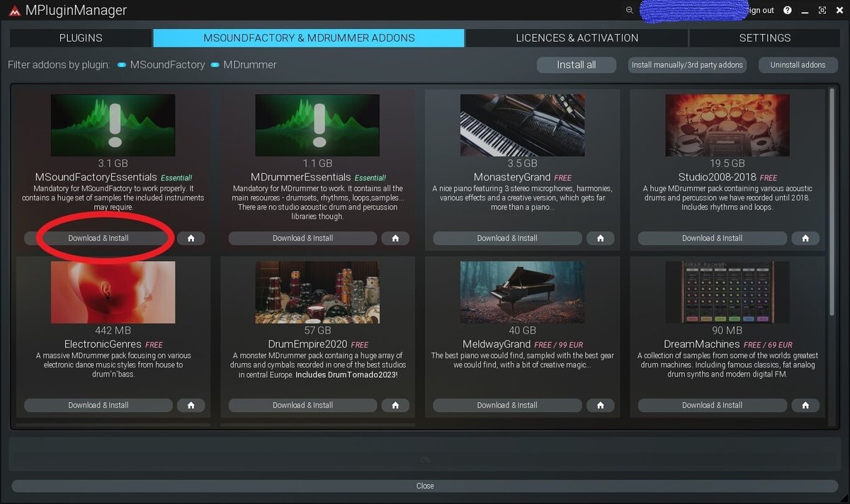
Task: Click the MSoundFactoryEssentials title text
Action: [96, 177]
